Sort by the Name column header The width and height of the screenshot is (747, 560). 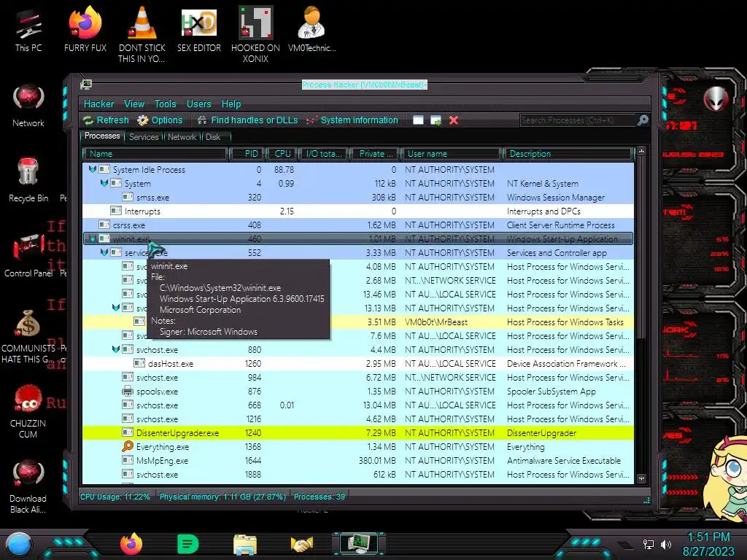[155, 154]
